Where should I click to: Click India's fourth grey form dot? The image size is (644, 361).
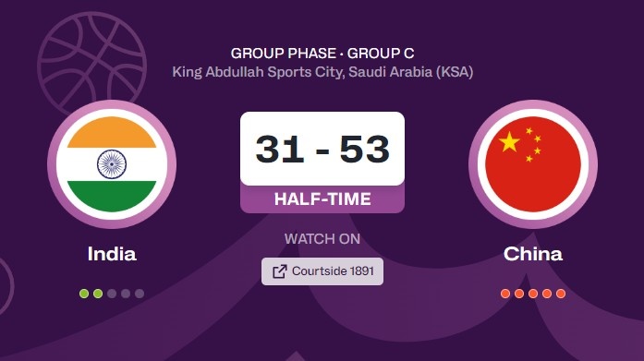pyautogui.click(x=126, y=294)
